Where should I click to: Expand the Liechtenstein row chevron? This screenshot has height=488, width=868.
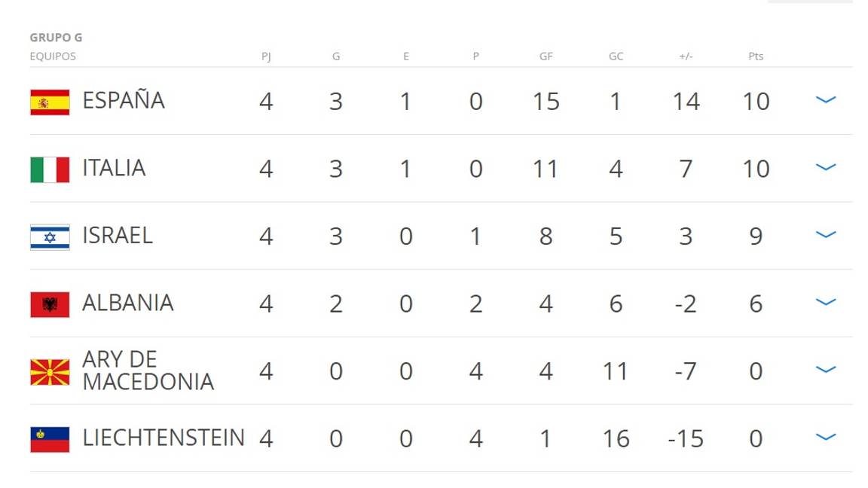(x=826, y=438)
